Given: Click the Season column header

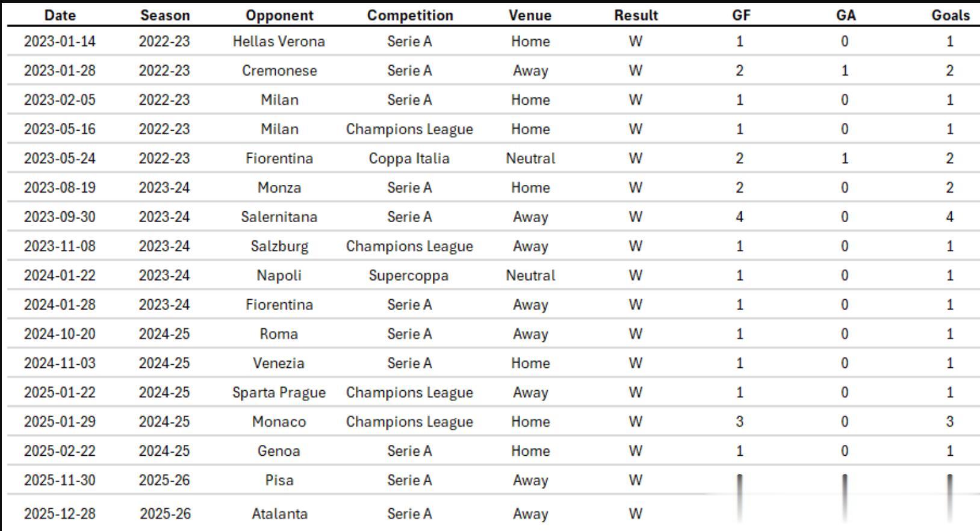Looking at the screenshot, I should [x=165, y=15].
